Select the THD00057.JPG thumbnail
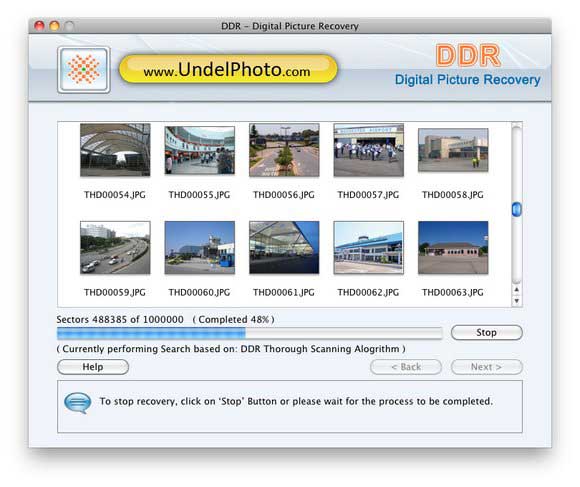 (x=368, y=150)
